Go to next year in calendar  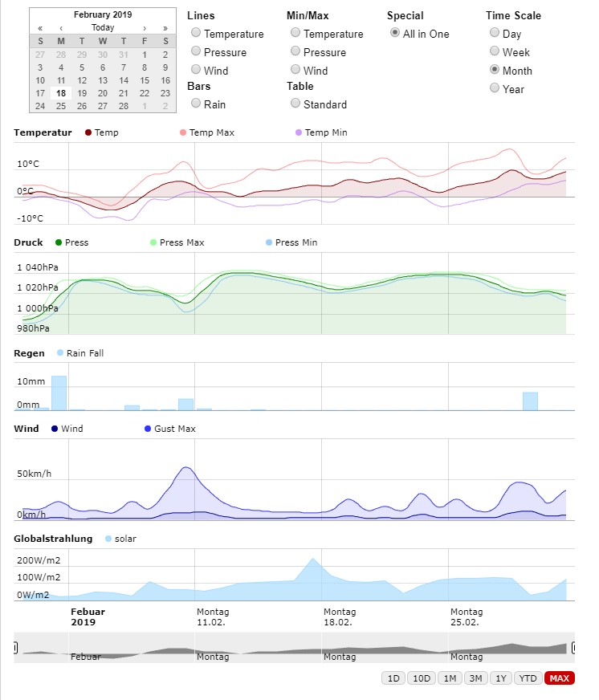click(165, 27)
